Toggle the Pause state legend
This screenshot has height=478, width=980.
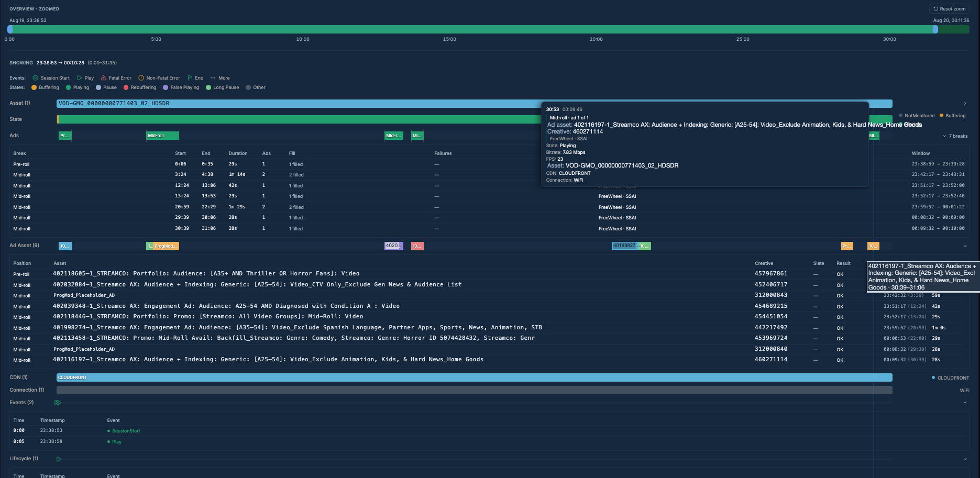coord(106,87)
